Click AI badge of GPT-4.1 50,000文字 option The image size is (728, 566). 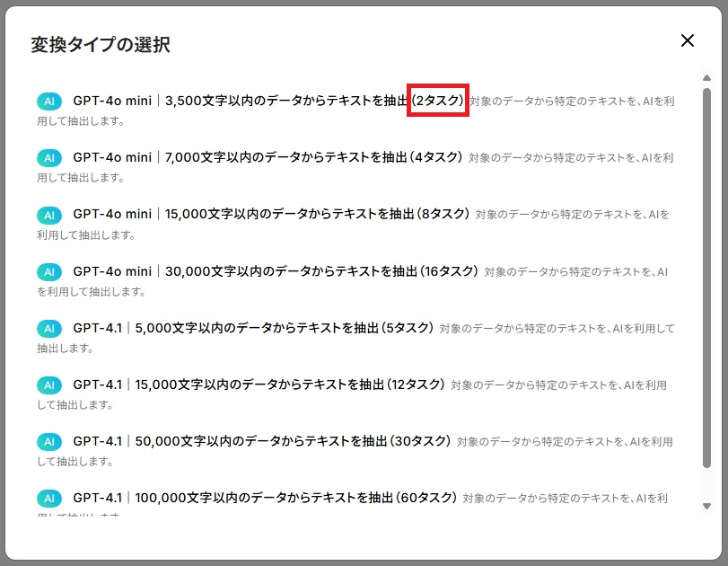[x=49, y=442]
